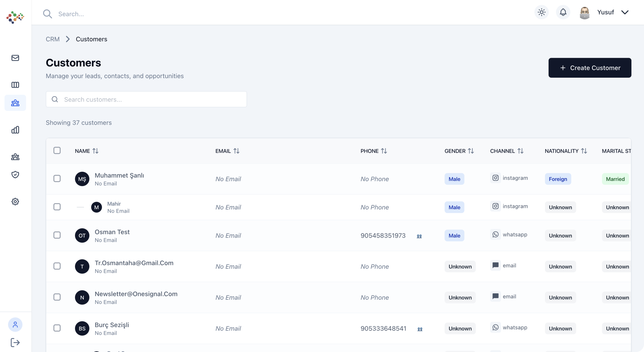Check the Muhammet Şanlı row checkbox
The height and width of the screenshot is (352, 644).
click(x=57, y=179)
